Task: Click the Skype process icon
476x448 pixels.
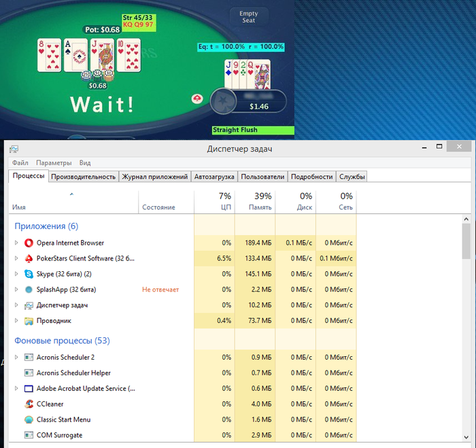Action: click(x=29, y=274)
